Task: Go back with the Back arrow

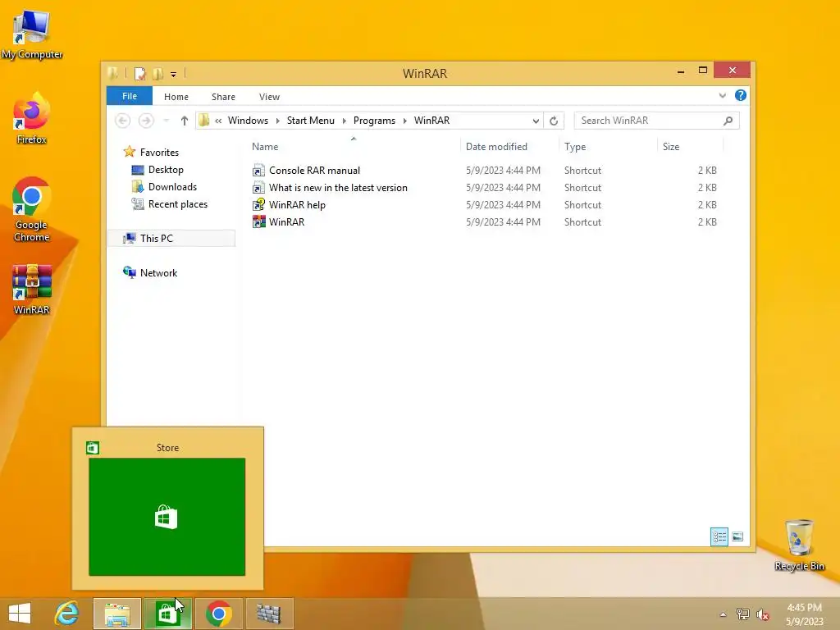Action: (x=123, y=121)
